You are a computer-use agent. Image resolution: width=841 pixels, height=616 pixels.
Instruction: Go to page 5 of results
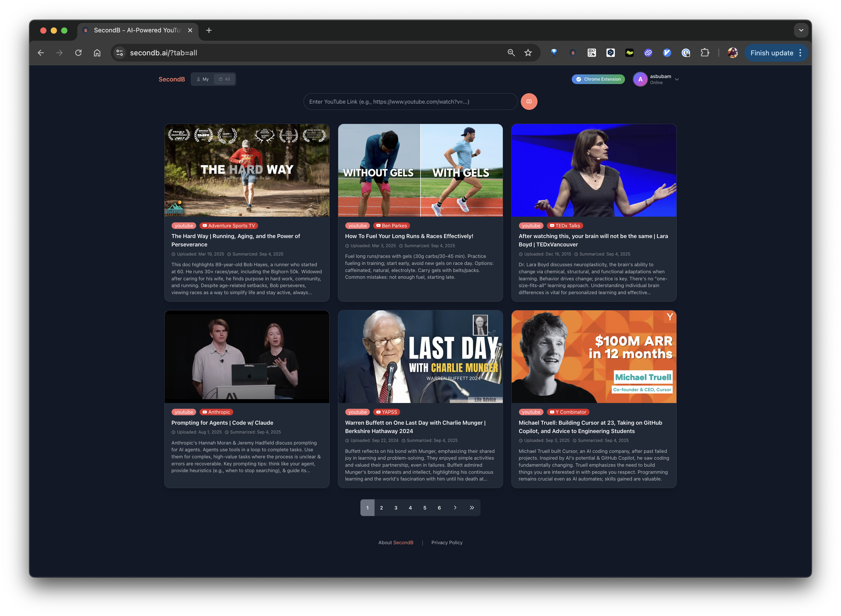425,507
